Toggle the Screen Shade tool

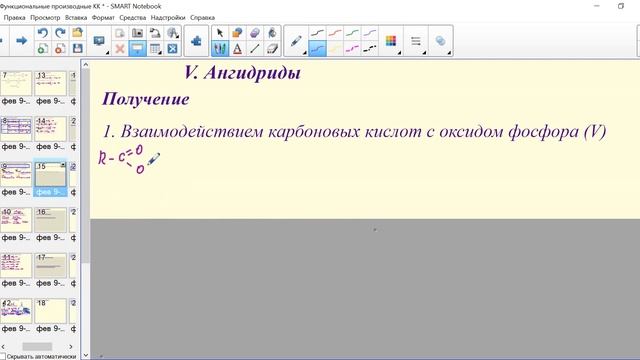[x=137, y=49]
